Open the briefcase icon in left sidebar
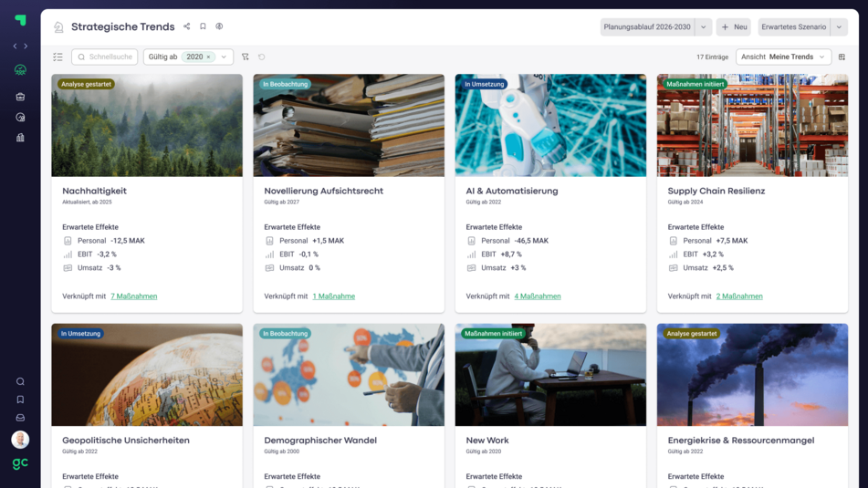This screenshot has width=868, height=488. [x=20, y=97]
